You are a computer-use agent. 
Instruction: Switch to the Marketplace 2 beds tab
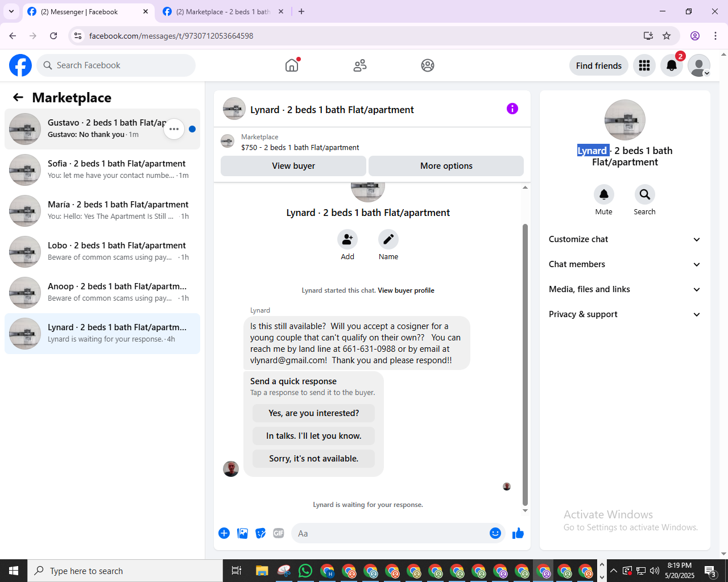click(x=224, y=11)
